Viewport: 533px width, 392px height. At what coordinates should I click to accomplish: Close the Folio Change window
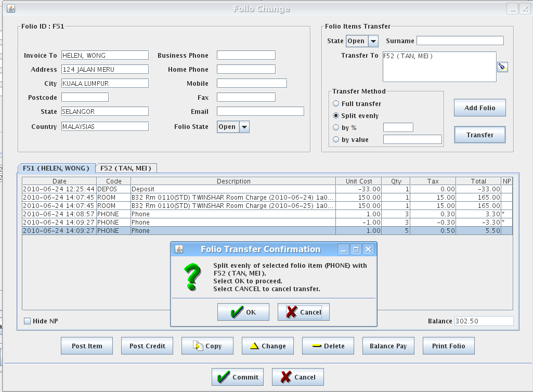pos(525,9)
